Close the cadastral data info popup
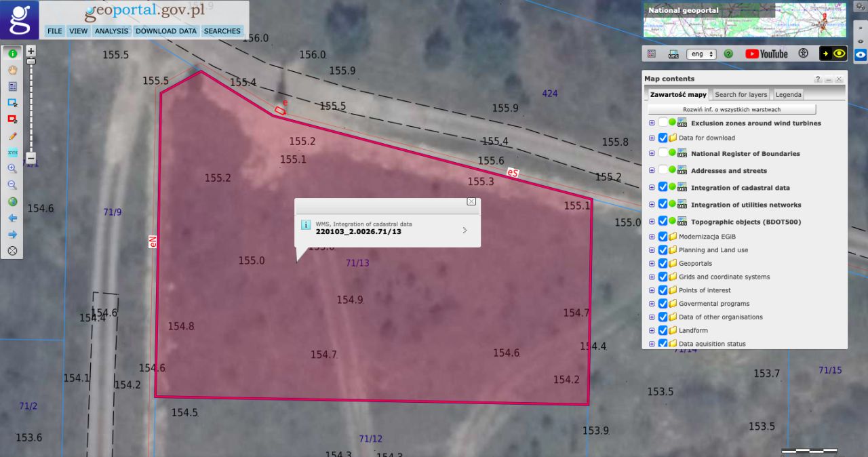The image size is (868, 457). click(471, 201)
